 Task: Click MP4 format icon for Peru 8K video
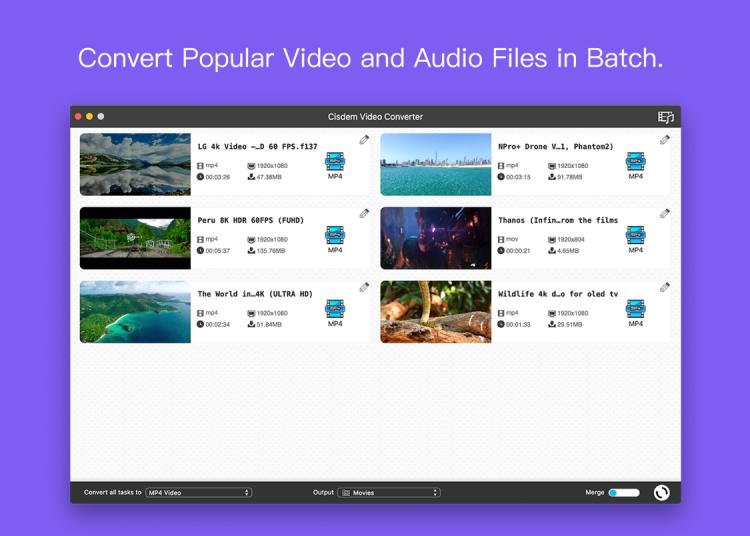[x=335, y=236]
